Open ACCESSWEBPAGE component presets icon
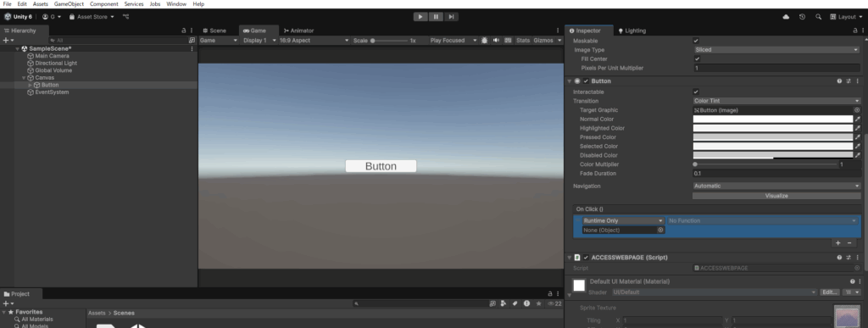Viewport: 868px width, 328px height. pyautogui.click(x=848, y=258)
